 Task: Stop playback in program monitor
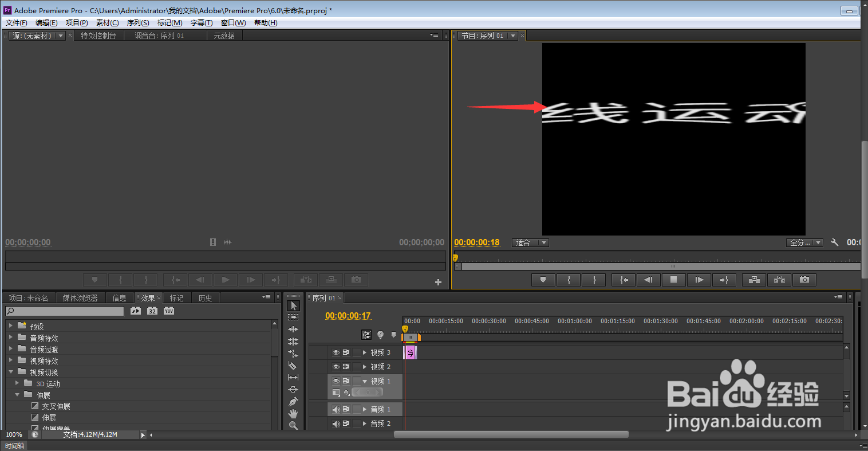[674, 280]
